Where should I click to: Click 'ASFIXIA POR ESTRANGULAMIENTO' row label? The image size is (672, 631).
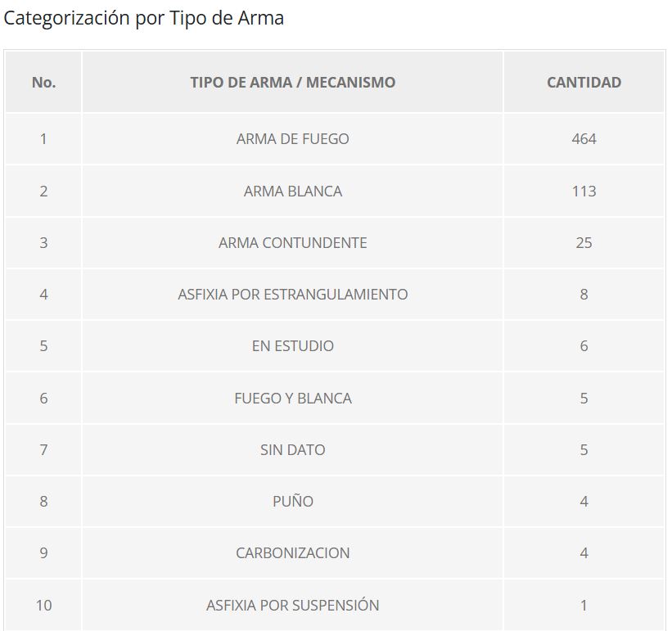click(x=292, y=295)
